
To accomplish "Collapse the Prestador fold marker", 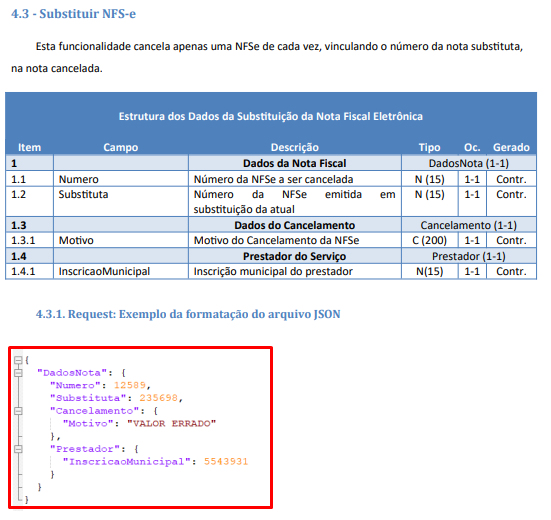I will click(x=18, y=449).
